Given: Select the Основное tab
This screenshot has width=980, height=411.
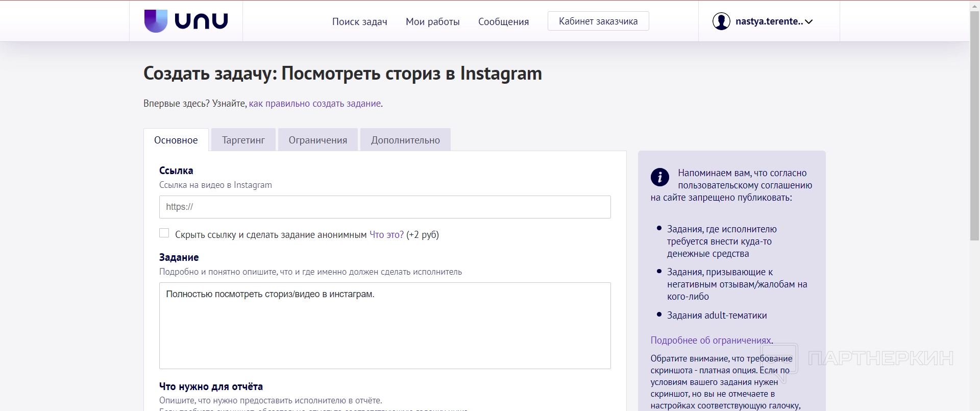Looking at the screenshot, I should 176,140.
